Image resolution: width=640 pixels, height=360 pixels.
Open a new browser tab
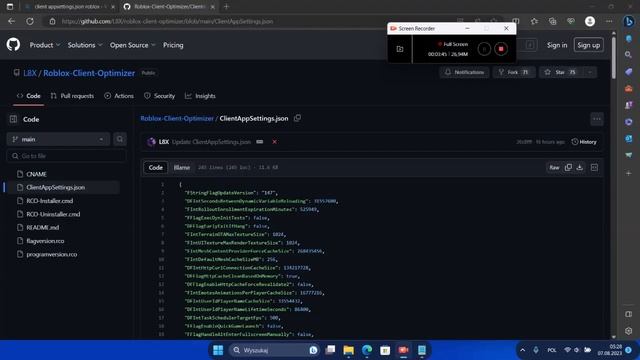tap(226, 7)
